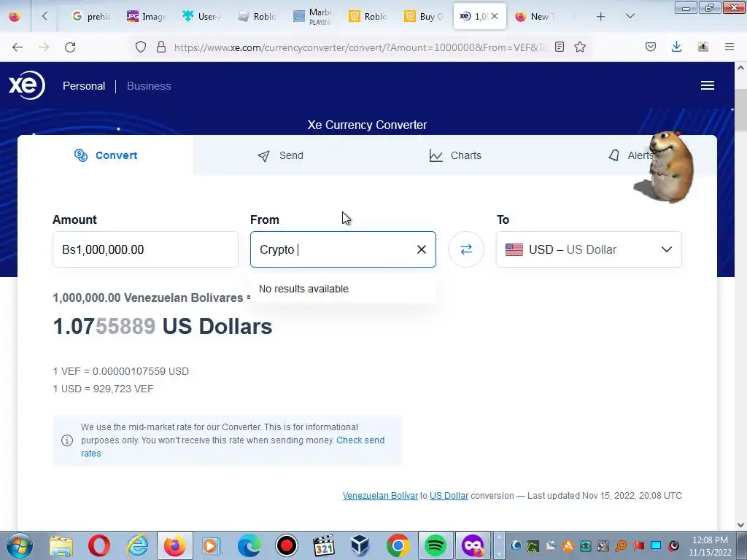Switch to the 'Buy' tab

(x=424, y=17)
